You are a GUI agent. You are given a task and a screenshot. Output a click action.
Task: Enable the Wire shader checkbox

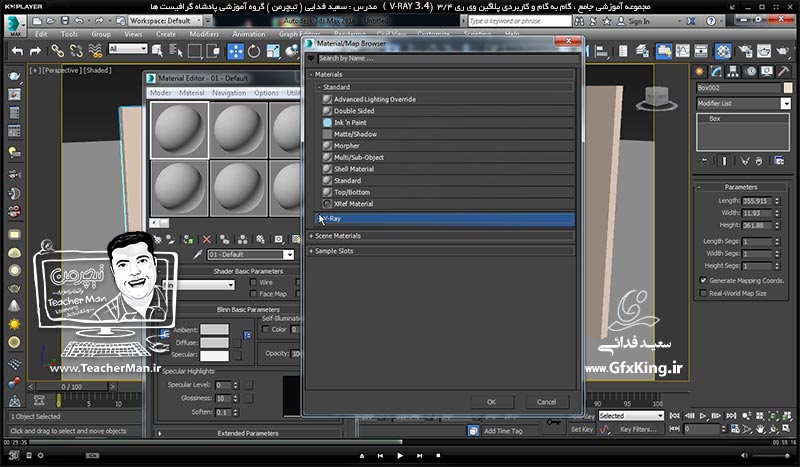253,282
